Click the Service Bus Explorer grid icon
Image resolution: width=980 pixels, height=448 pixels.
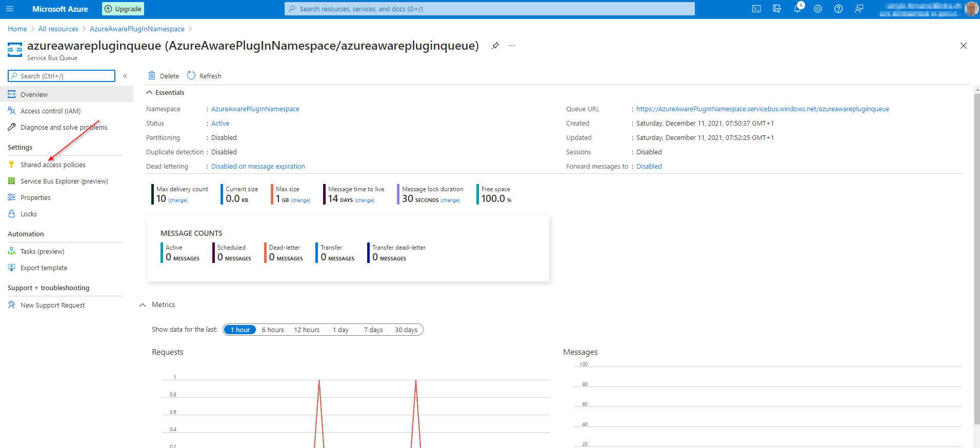click(x=12, y=181)
